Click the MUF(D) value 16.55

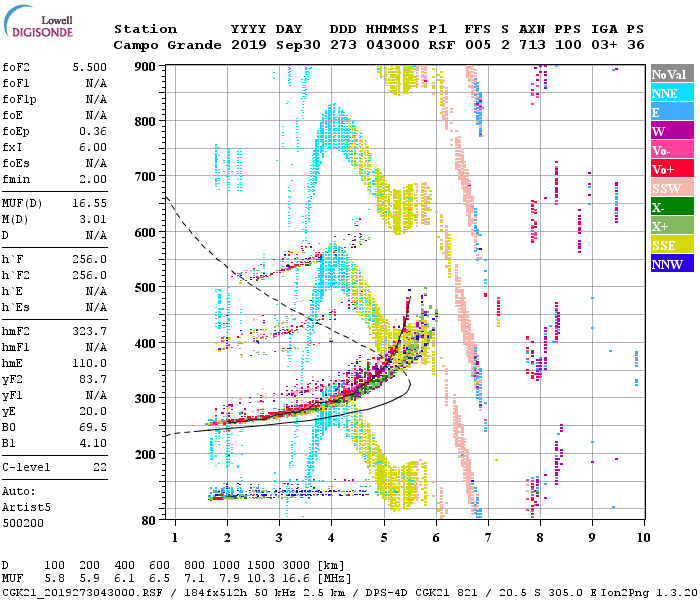(90, 204)
